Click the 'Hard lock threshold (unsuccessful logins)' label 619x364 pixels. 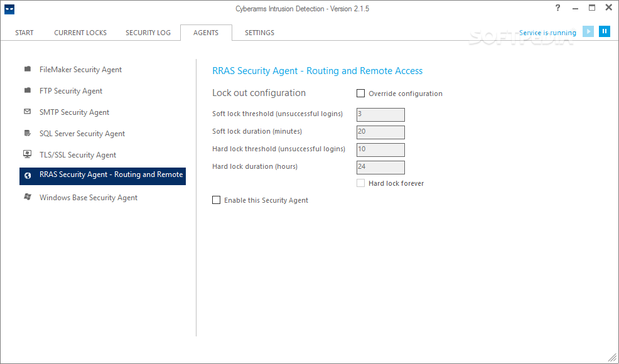[279, 149]
